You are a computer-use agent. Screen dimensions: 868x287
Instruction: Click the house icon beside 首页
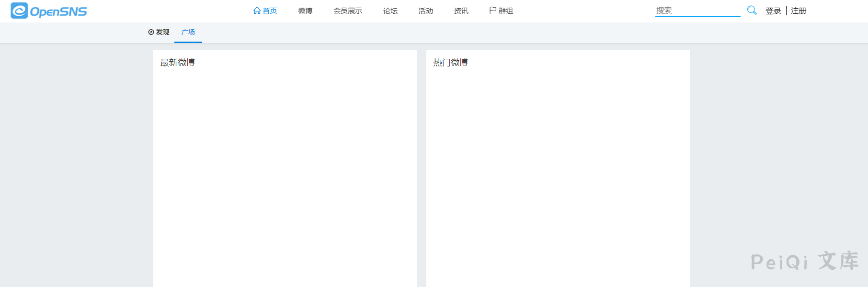click(257, 11)
